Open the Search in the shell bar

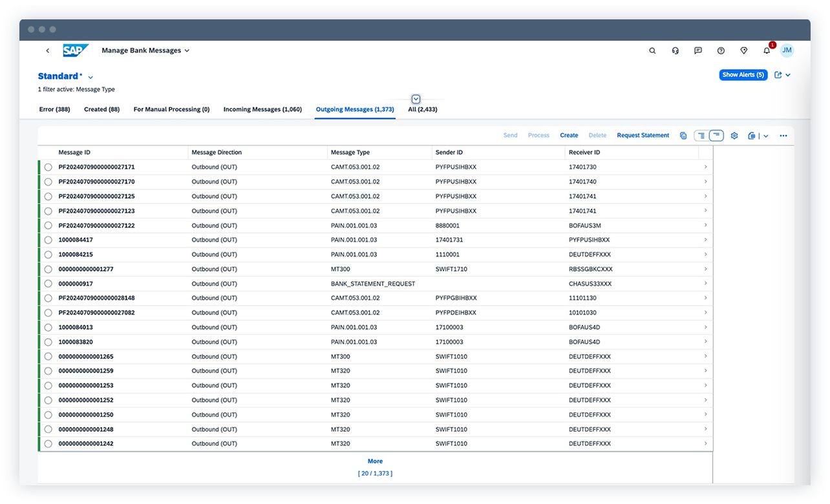[652, 50]
